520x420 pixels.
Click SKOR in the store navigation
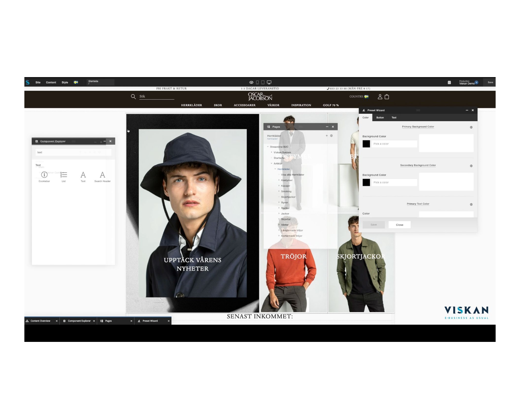pos(218,105)
